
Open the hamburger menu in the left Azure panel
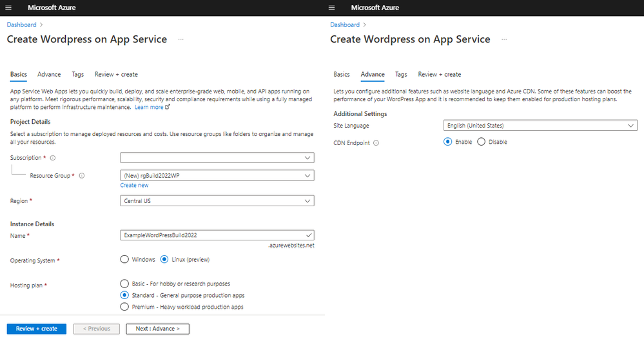point(8,8)
